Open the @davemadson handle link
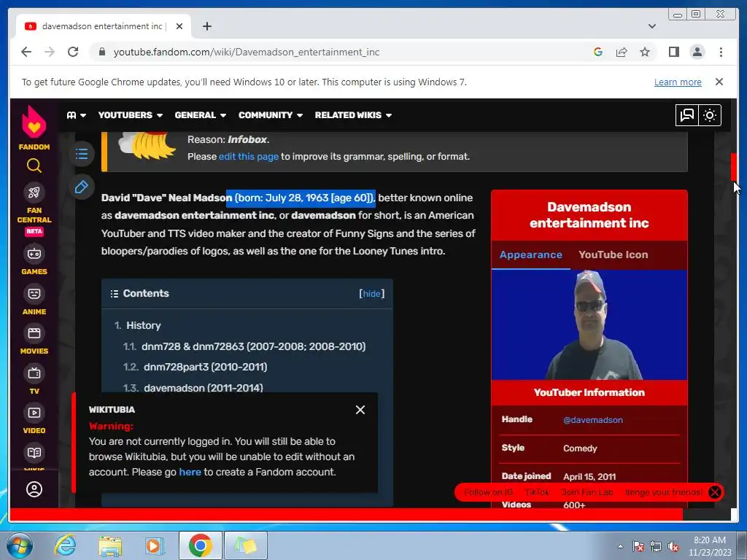 point(592,420)
